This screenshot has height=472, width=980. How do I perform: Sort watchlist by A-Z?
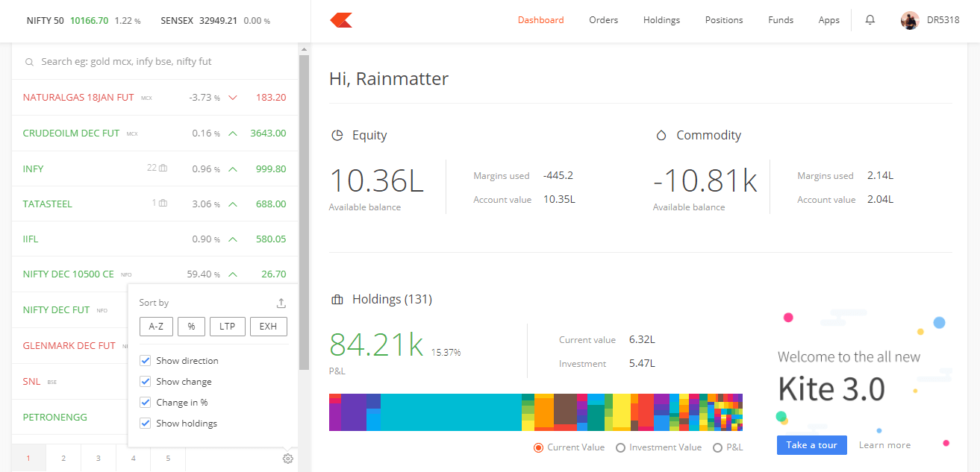pyautogui.click(x=156, y=327)
